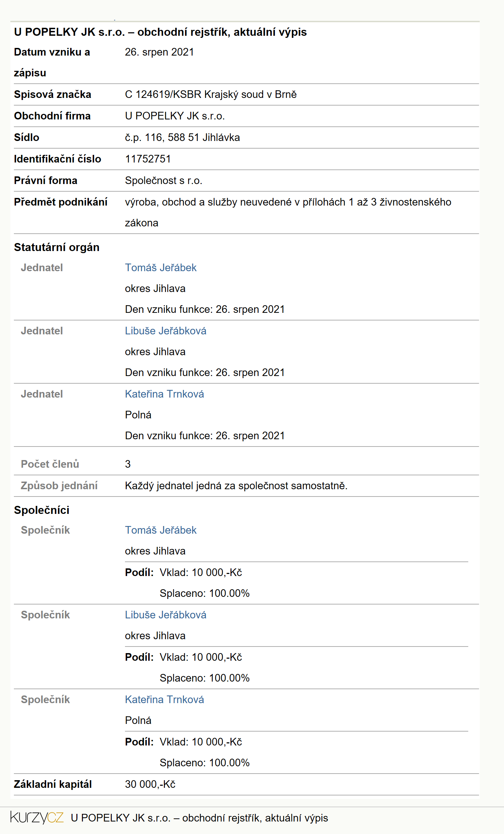Click the kurzy.cz logo in footer
Image resolution: width=504 pixels, height=834 pixels.
tap(37, 817)
